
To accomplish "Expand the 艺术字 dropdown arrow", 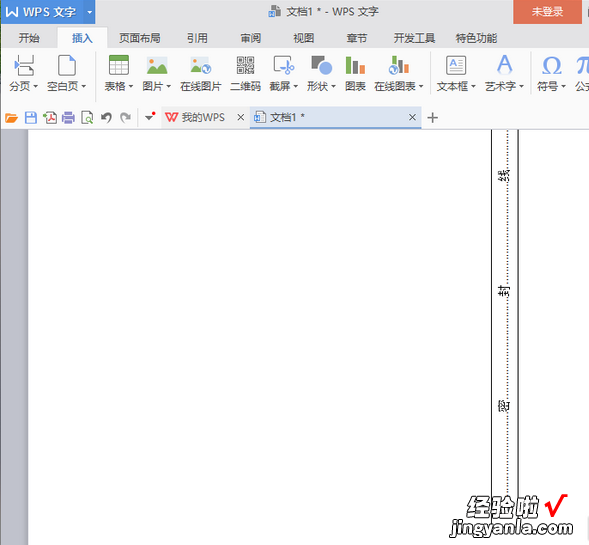I will [x=521, y=86].
